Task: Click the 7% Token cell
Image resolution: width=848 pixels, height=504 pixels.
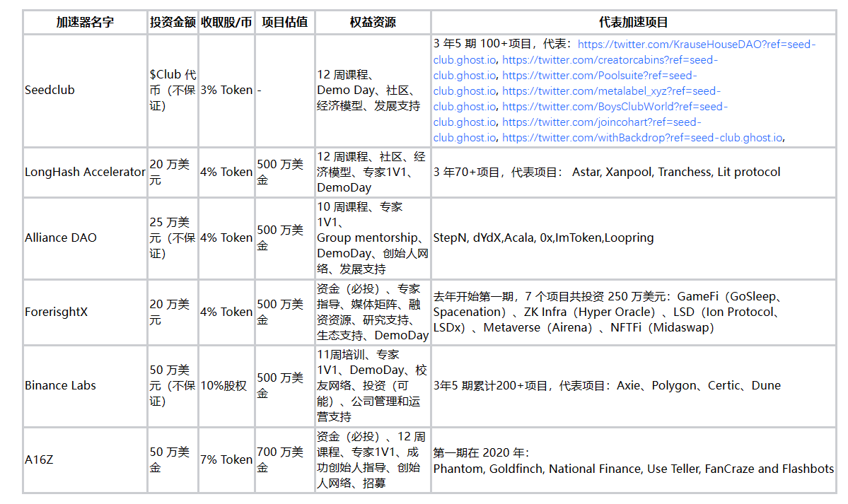Action: pyautogui.click(x=226, y=459)
